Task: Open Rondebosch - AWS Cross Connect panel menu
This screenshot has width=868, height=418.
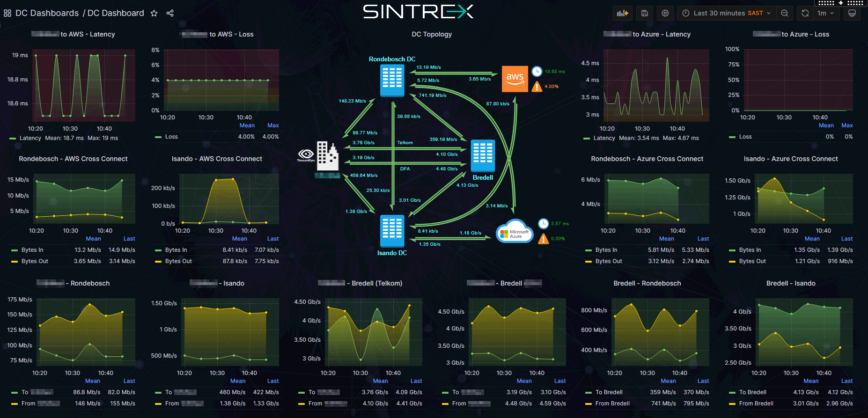Action: tap(73, 159)
